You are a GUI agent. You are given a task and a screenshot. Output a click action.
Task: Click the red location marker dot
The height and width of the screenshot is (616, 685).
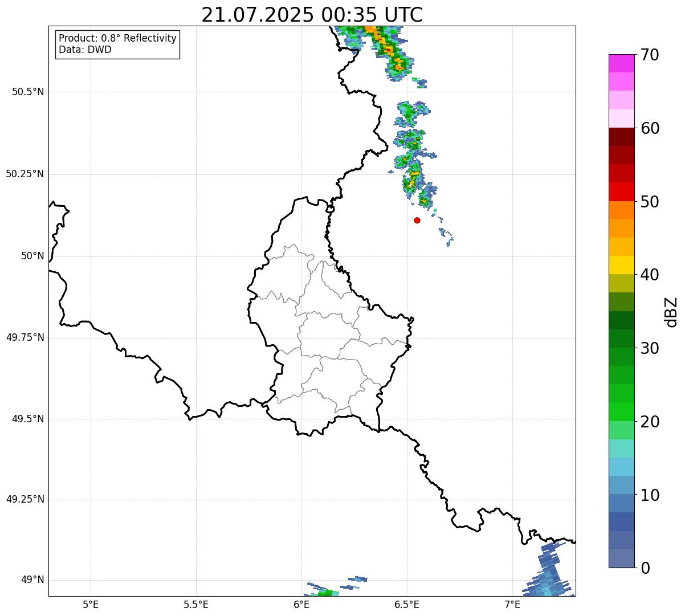[417, 220]
